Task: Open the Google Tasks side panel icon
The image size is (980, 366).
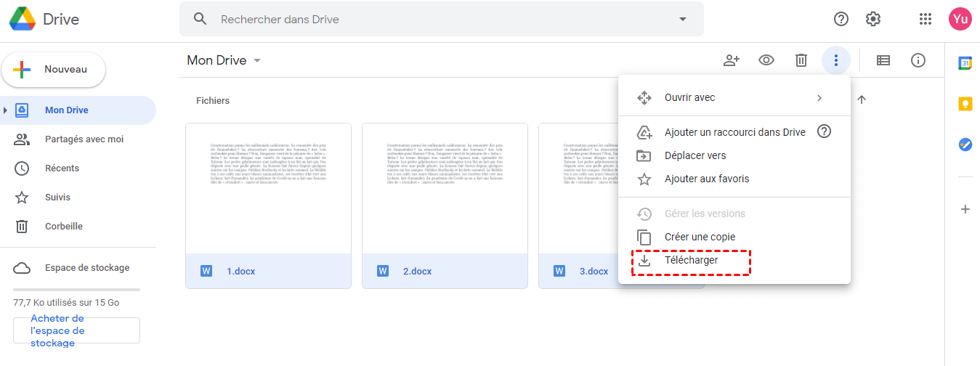Action: [965, 145]
